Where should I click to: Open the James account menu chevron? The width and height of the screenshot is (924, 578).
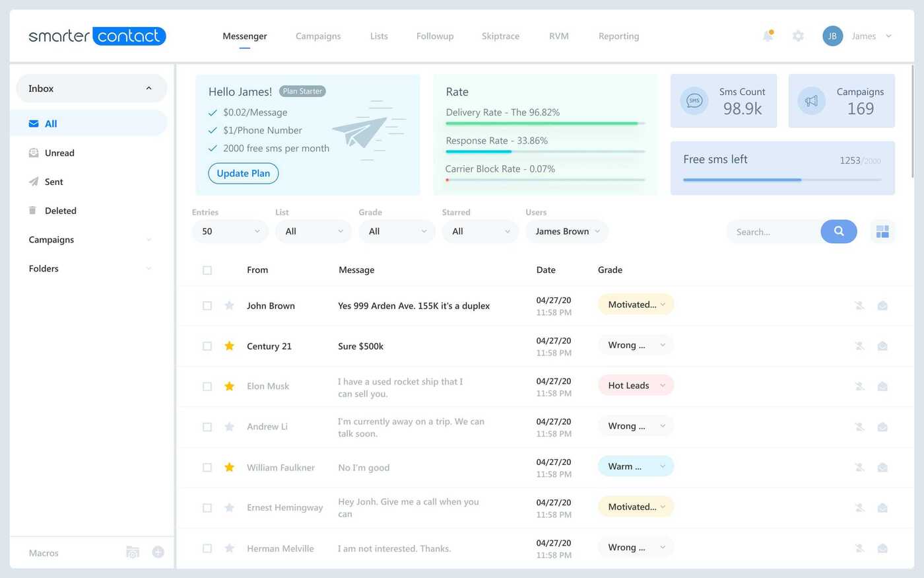pos(888,36)
